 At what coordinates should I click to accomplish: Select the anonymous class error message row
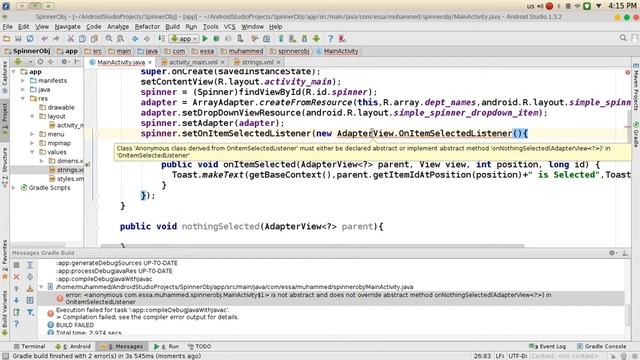pos(331,298)
